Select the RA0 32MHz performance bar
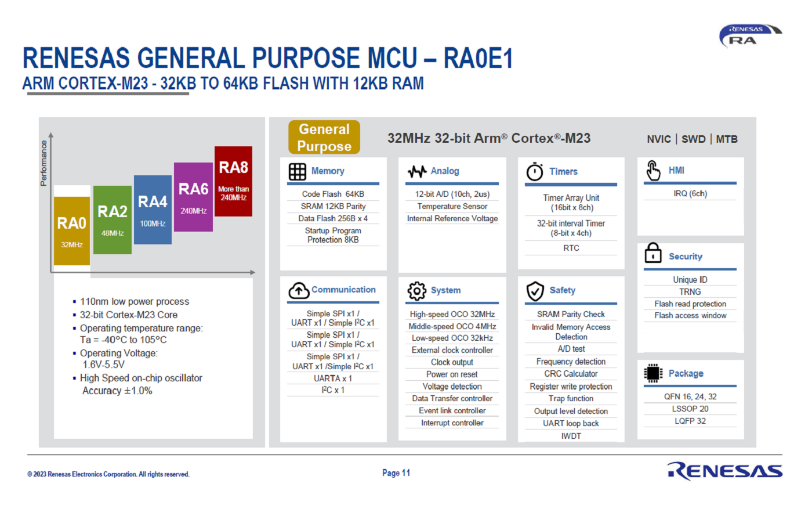812x505 pixels. click(x=72, y=231)
